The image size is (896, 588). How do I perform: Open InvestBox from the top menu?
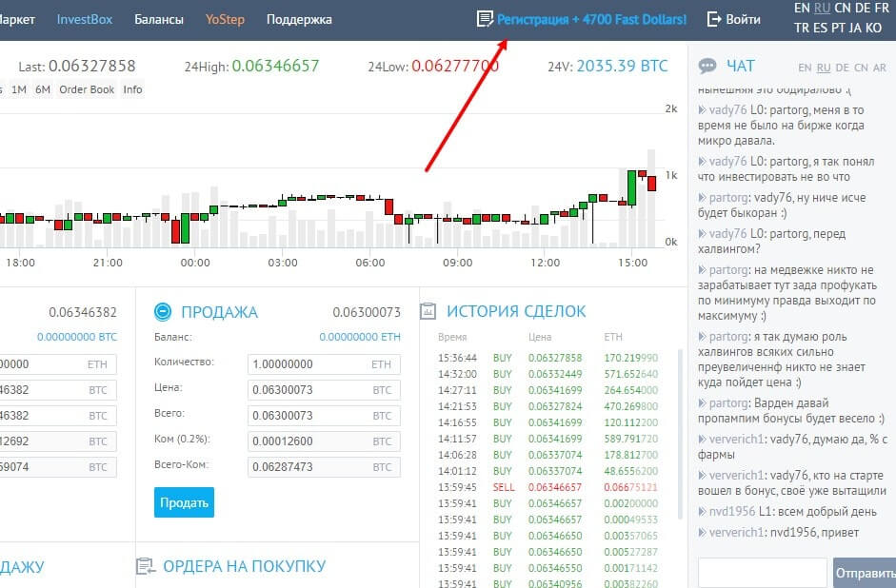coord(84,19)
